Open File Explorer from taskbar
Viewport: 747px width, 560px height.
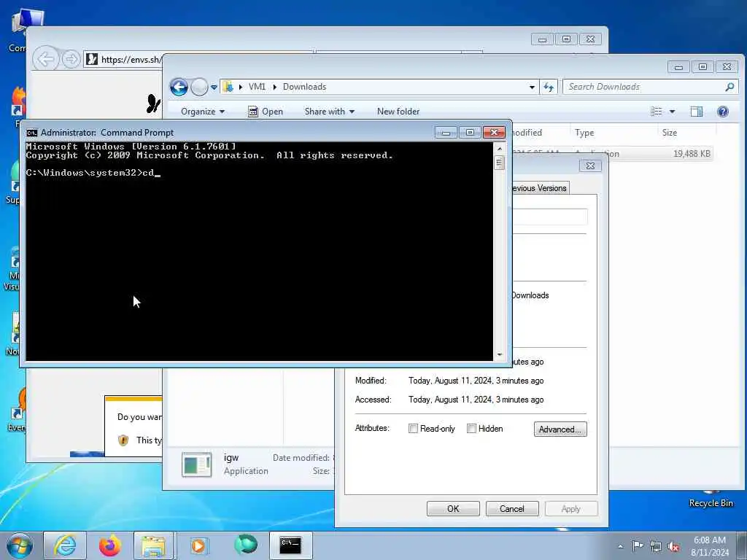coord(153,545)
